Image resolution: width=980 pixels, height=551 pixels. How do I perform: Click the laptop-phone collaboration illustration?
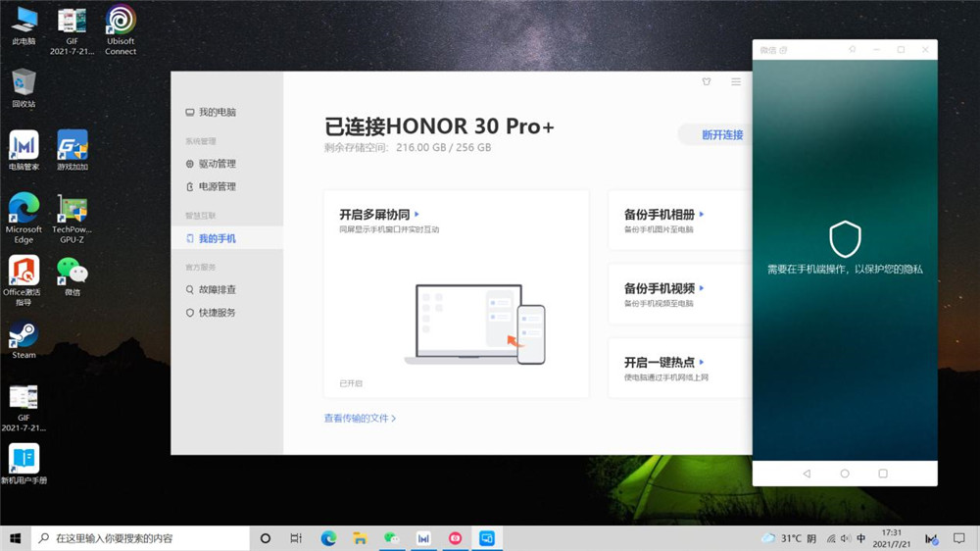[x=475, y=324]
